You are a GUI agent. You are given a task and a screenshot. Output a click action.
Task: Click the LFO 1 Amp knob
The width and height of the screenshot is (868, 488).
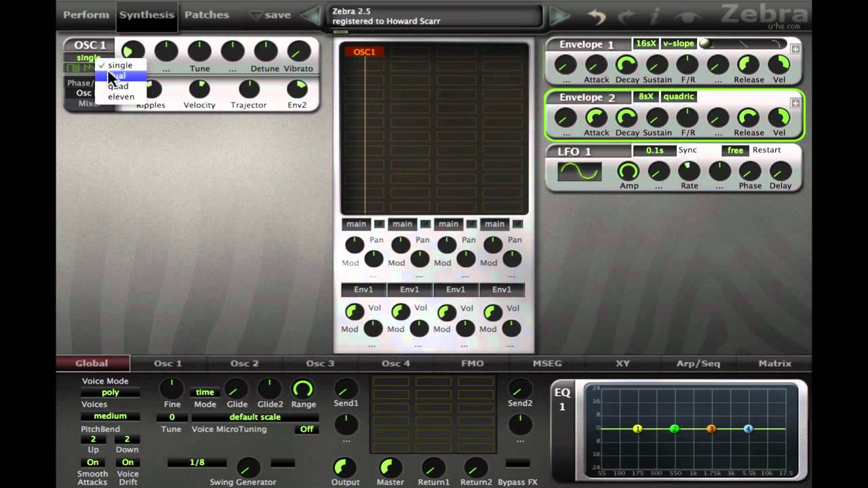coord(629,171)
